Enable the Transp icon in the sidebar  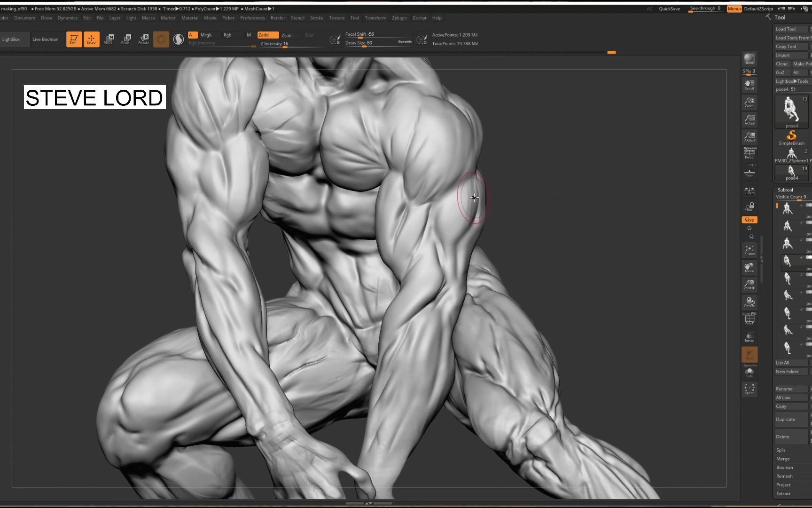749,337
